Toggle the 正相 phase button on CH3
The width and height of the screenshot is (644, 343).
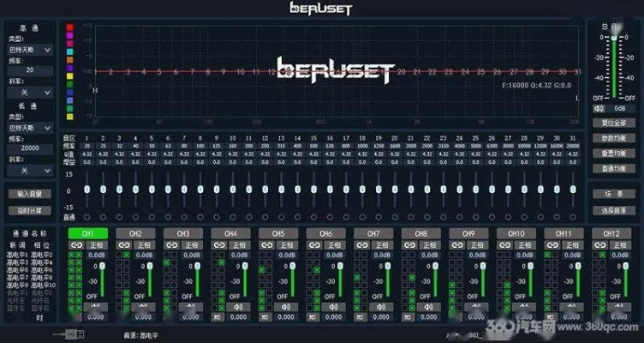(x=191, y=245)
